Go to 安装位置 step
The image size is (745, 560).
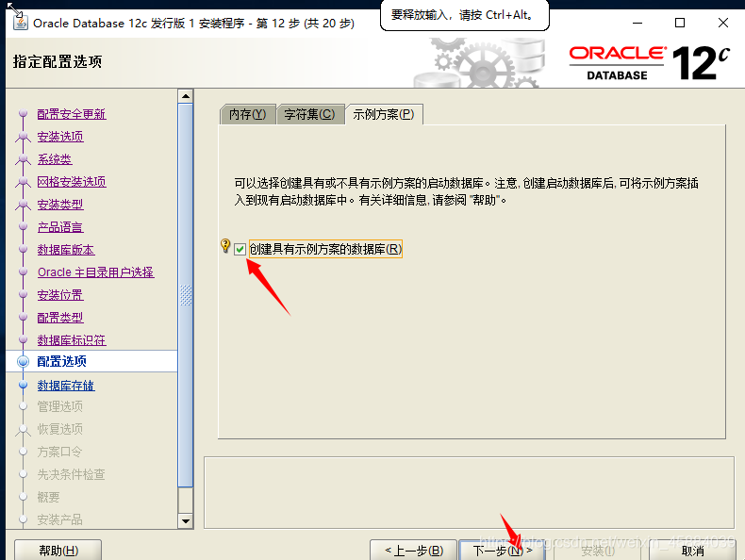coord(60,295)
